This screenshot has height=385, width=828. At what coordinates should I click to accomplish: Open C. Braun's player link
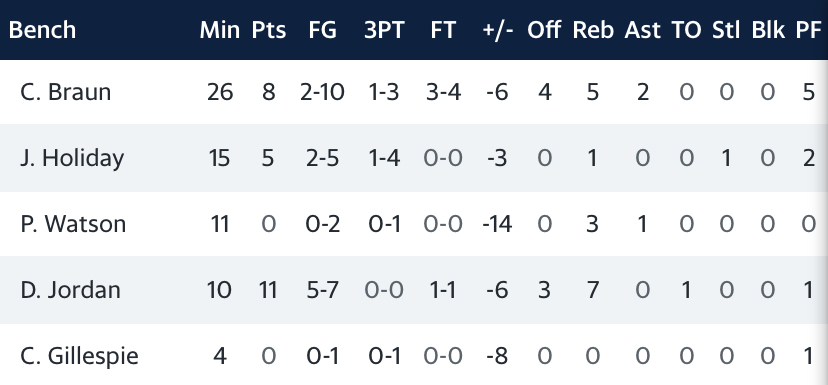click(x=65, y=92)
